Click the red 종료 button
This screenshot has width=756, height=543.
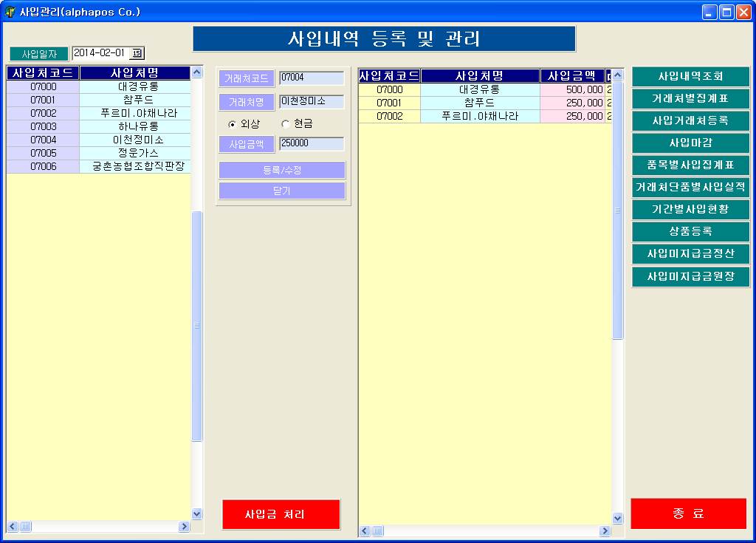point(689,513)
